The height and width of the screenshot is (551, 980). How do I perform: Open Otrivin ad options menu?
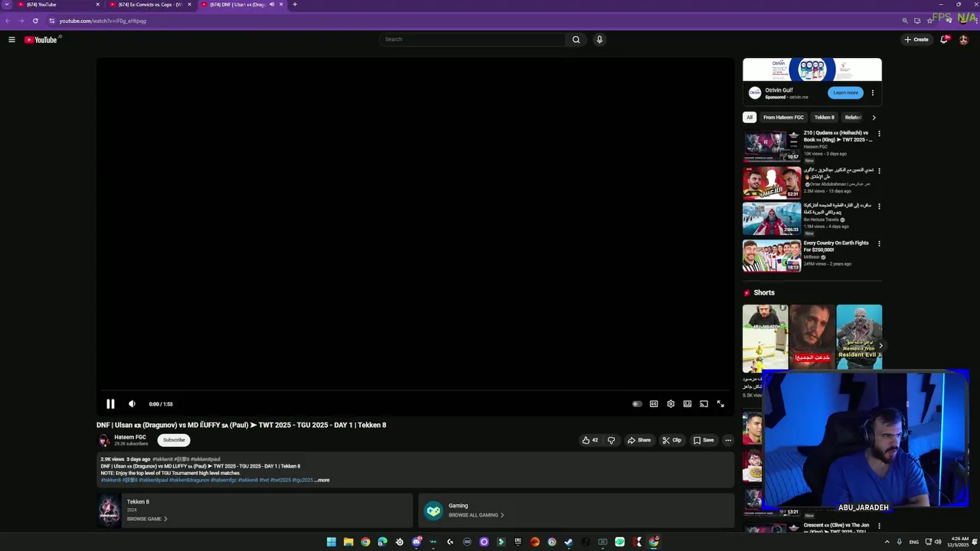tap(872, 93)
